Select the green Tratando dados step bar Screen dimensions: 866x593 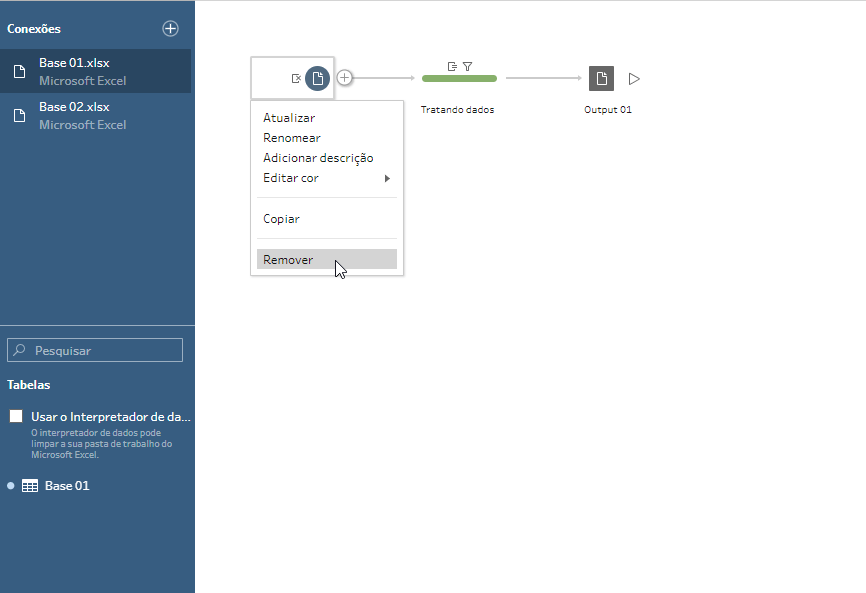(x=459, y=79)
